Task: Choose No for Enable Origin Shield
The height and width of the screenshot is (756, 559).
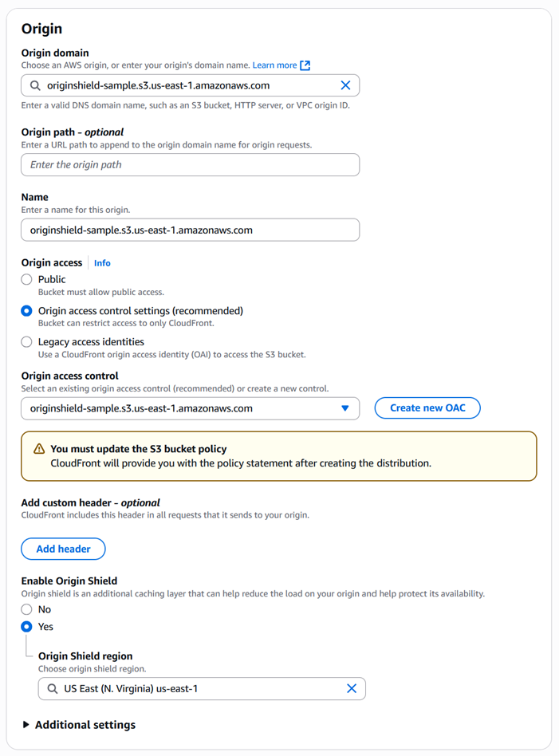Action: [x=25, y=609]
